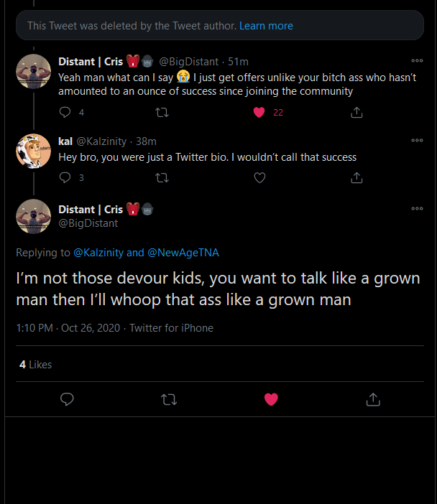Share kal's tweet

tap(356, 177)
